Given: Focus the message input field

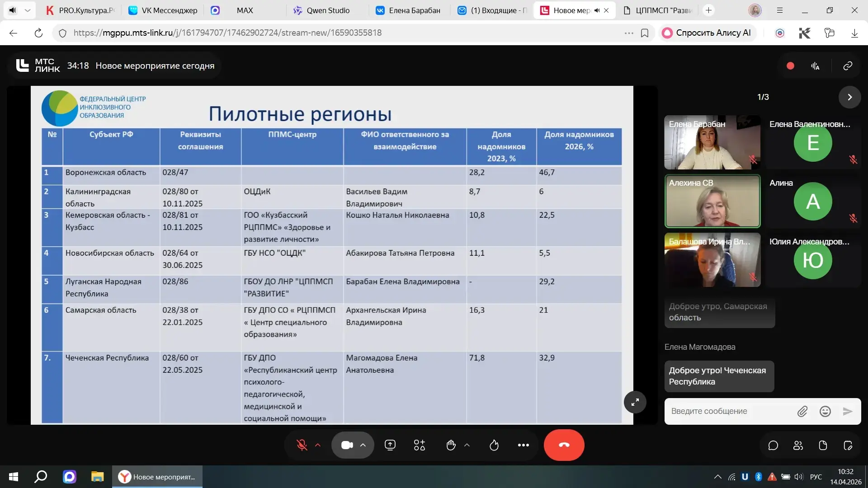Looking at the screenshot, I should (x=730, y=411).
